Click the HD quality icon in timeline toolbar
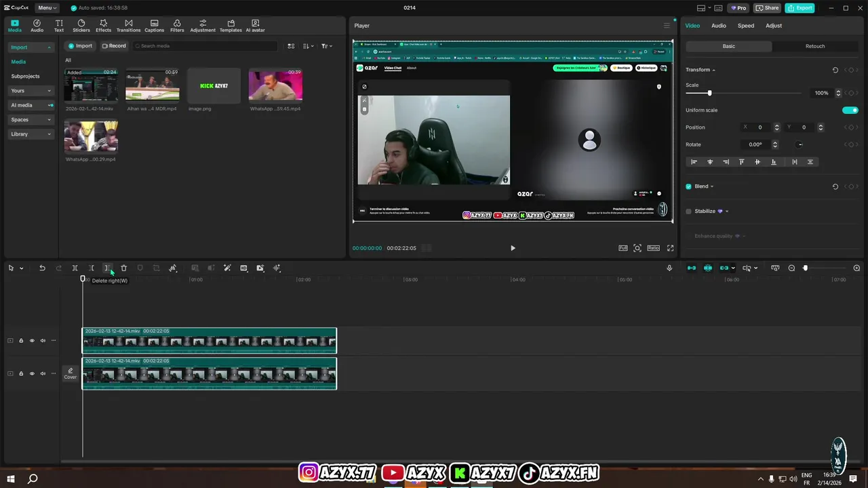 243,268
